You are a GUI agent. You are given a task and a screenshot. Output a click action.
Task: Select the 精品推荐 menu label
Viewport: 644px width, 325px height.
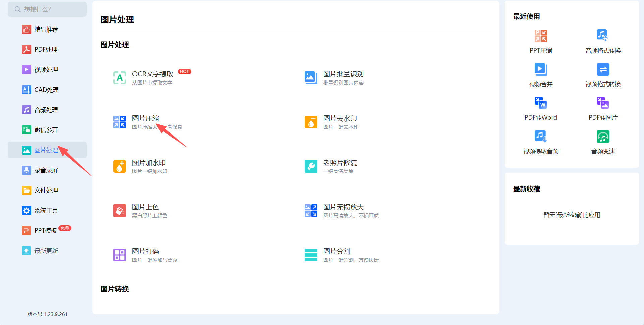(x=46, y=30)
